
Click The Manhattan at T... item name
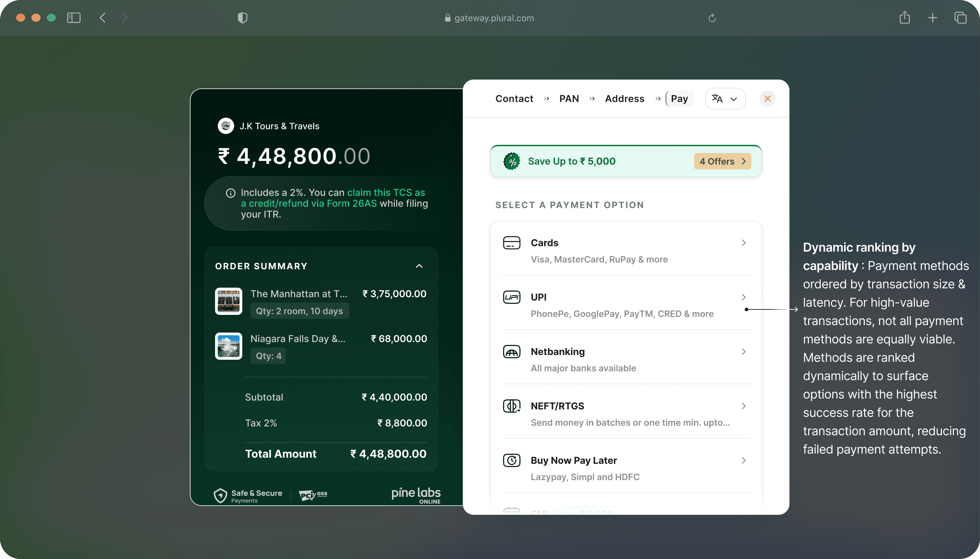coord(298,294)
